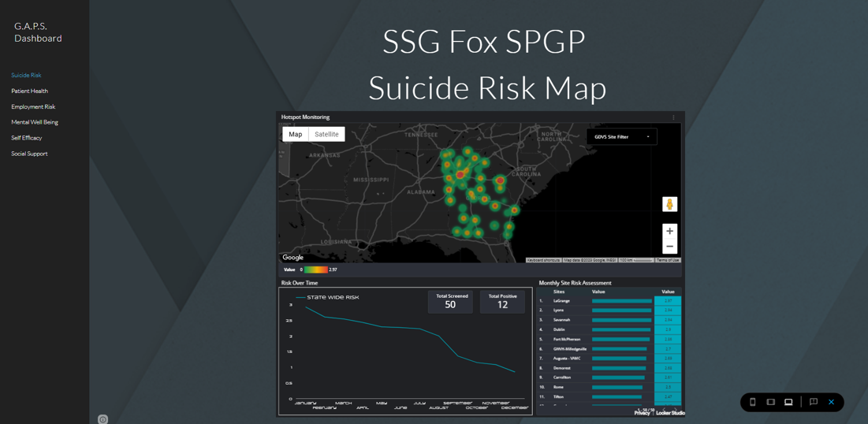
Task: Select the GWVH-Milledgeville site row
Action: tap(609, 348)
